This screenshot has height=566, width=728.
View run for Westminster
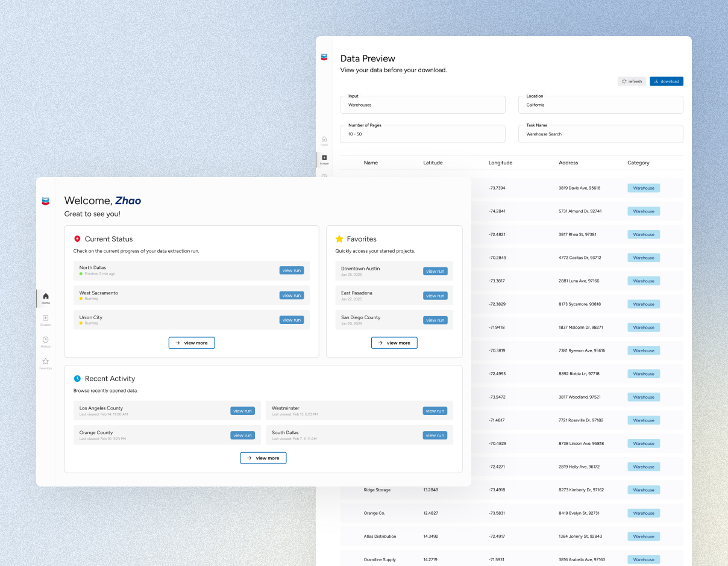pos(435,411)
